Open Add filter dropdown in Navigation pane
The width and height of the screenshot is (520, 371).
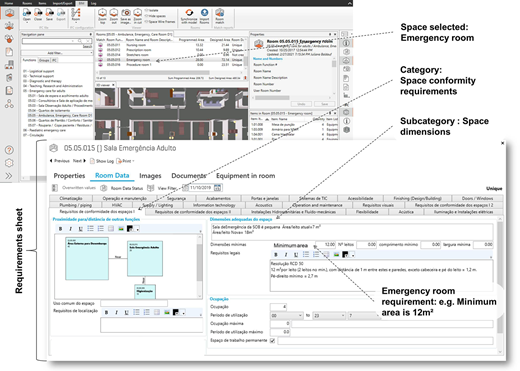coord(57,53)
